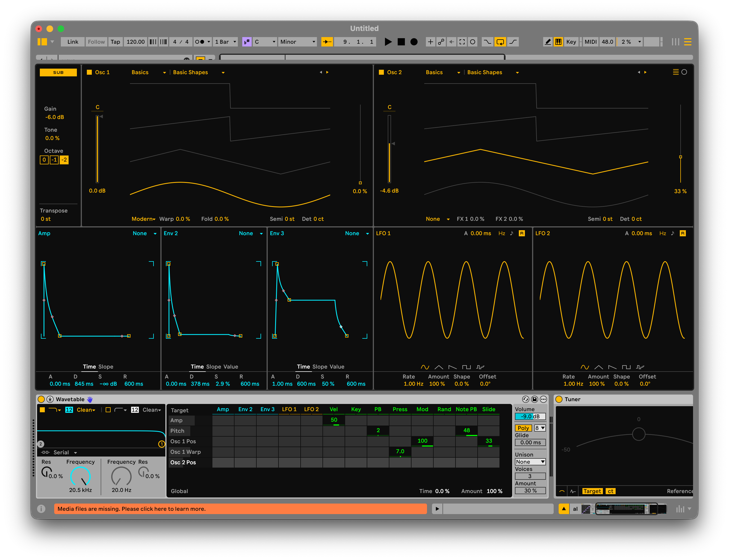Toggle LFO 1 retrigger R switch
The width and height of the screenshot is (729, 560).
point(522,233)
